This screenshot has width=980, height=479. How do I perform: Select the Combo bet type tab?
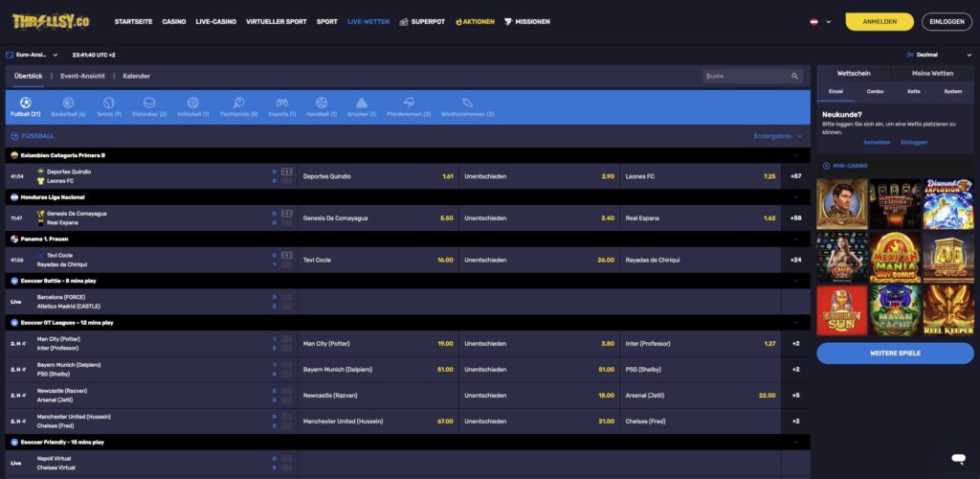tap(875, 91)
